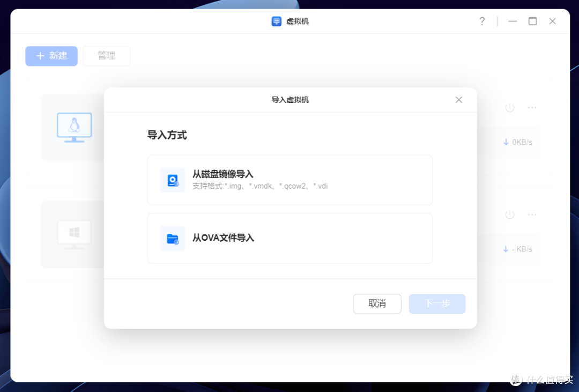Close the 虚拟机 window

[552, 21]
